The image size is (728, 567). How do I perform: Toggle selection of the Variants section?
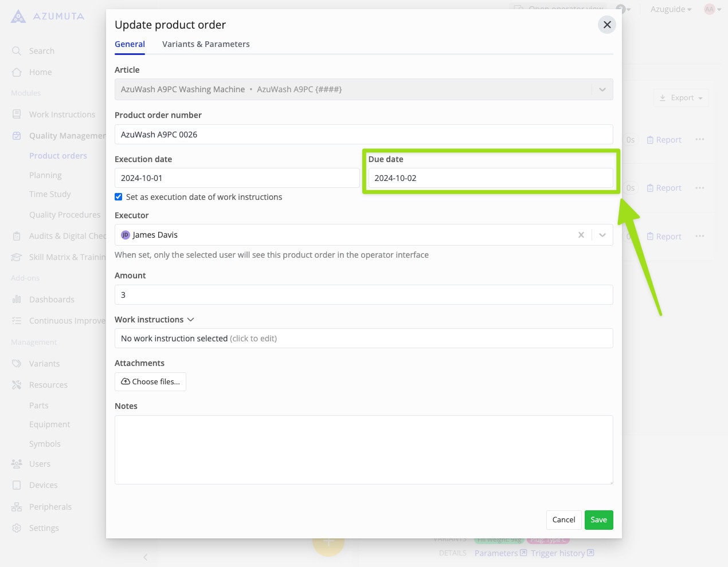point(44,363)
